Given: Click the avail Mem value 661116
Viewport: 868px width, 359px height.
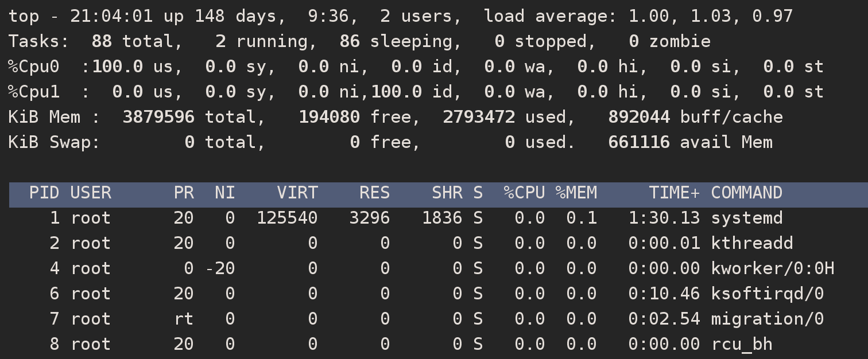Looking at the screenshot, I should [638, 142].
